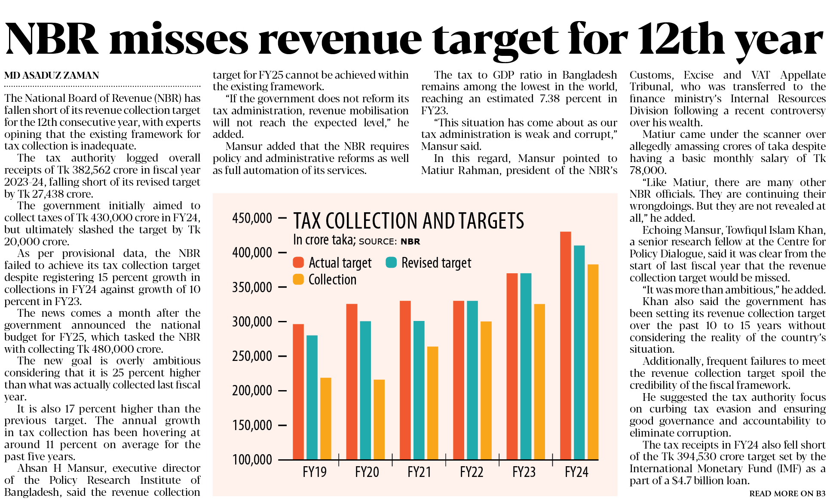
Task: Click the yellow Collection legend swatch
Action: click(x=298, y=279)
